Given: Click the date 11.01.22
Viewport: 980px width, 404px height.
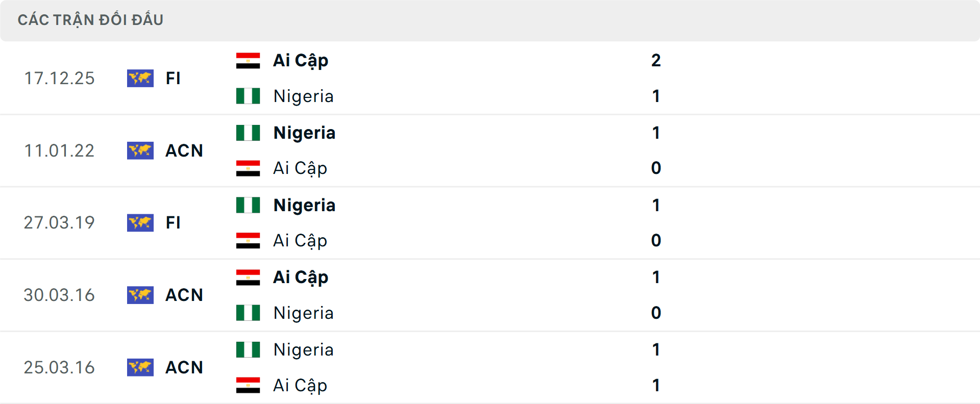Looking at the screenshot, I should point(60,150).
